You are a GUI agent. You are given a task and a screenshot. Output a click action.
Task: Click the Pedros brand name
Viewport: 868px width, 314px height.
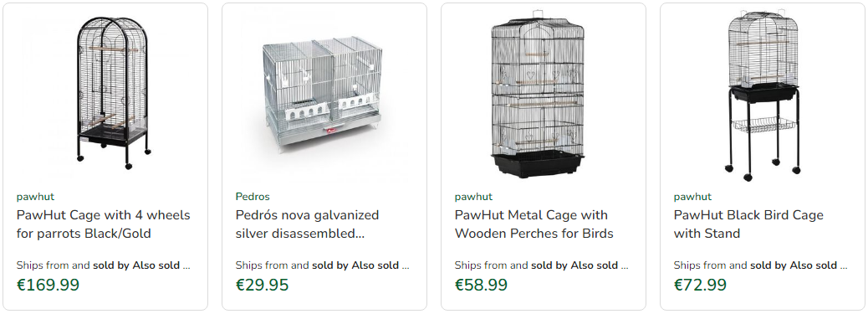[x=253, y=197]
